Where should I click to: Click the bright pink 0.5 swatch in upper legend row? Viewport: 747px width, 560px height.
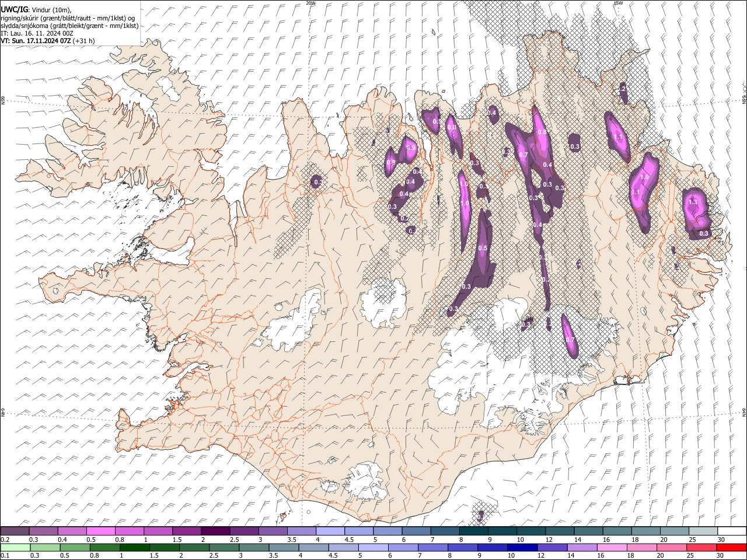(100, 531)
